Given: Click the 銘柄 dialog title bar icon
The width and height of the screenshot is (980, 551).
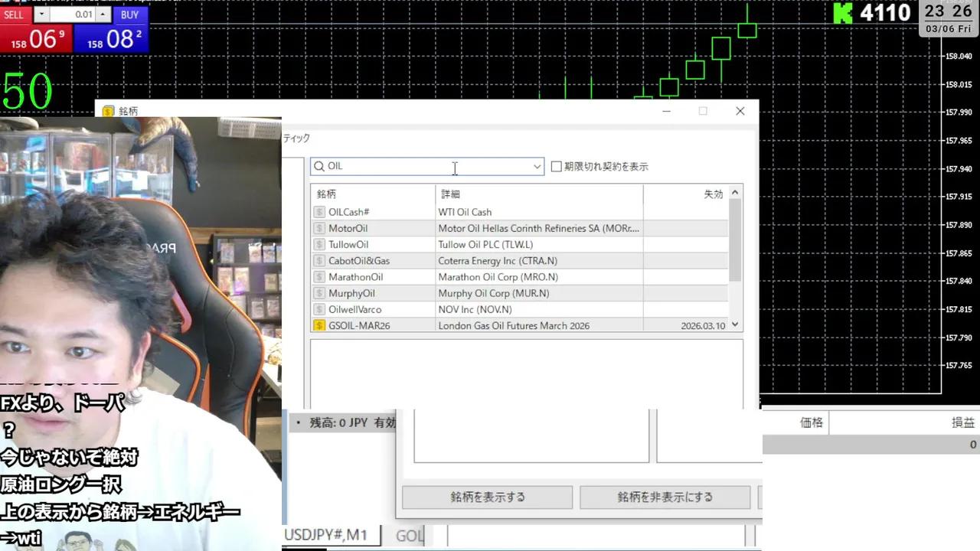Looking at the screenshot, I should tap(106, 111).
